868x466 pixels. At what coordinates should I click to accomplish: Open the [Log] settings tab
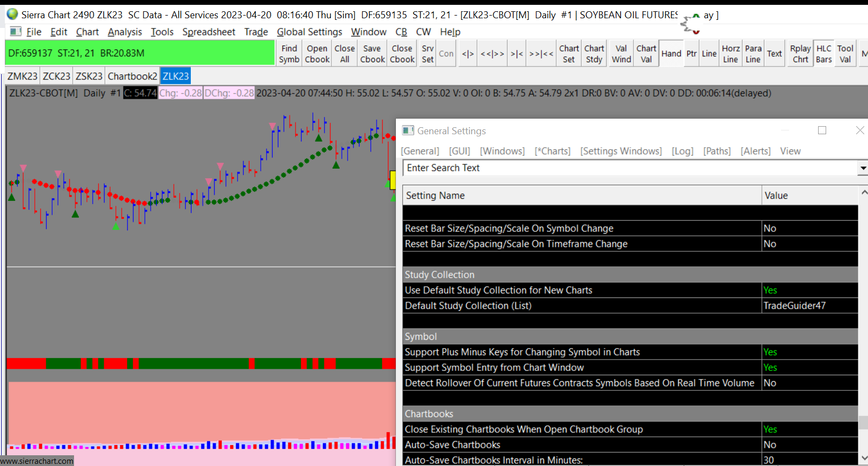click(682, 151)
